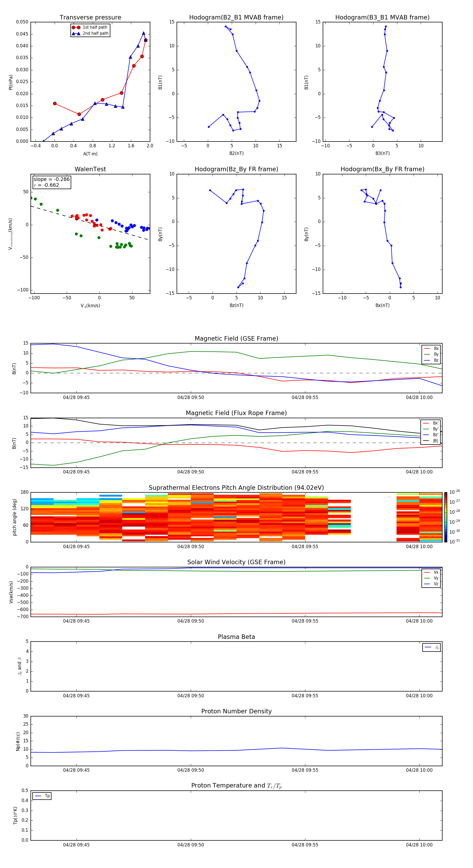
Task: Click the pitch angle color scale bar
Action: tap(446, 517)
